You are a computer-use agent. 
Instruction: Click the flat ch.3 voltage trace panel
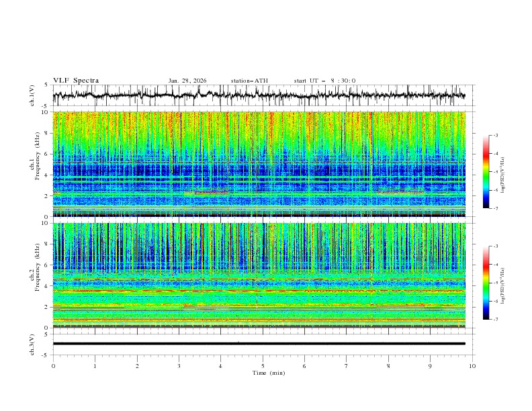click(x=263, y=344)
